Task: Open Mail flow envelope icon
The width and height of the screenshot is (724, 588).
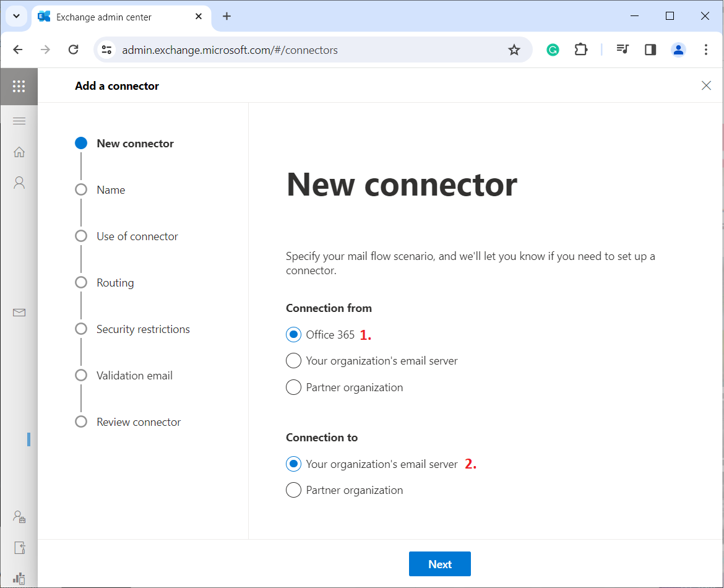Action: (x=19, y=313)
